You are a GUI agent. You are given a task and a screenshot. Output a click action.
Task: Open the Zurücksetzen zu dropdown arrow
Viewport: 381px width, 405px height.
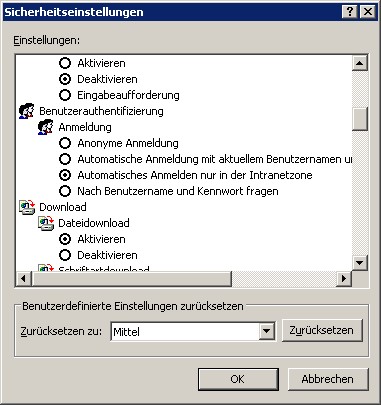(266, 331)
